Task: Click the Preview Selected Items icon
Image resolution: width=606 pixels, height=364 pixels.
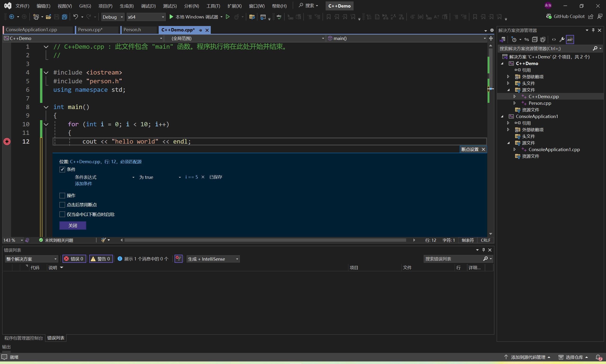Action: point(570,39)
